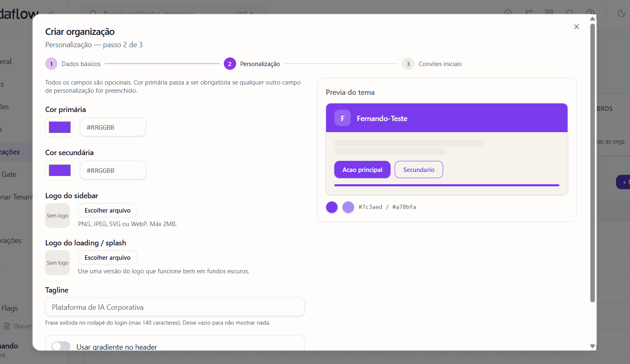Enable the Usar gradiente no header switch
The width and height of the screenshot is (630, 364).
click(61, 346)
